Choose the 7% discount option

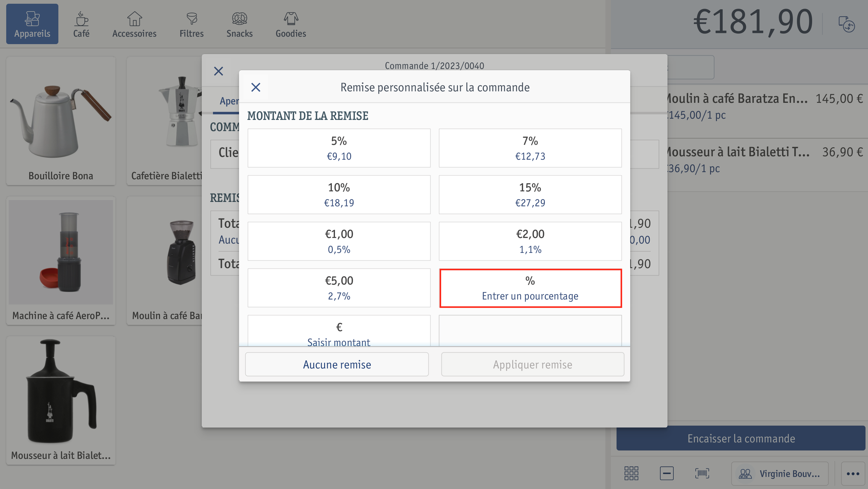click(530, 148)
